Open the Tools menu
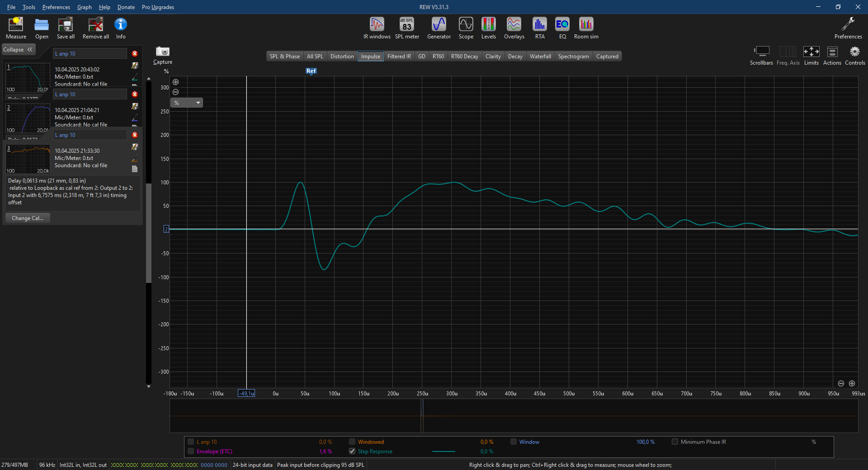Viewport: 868px width, 470px height. 29,7
